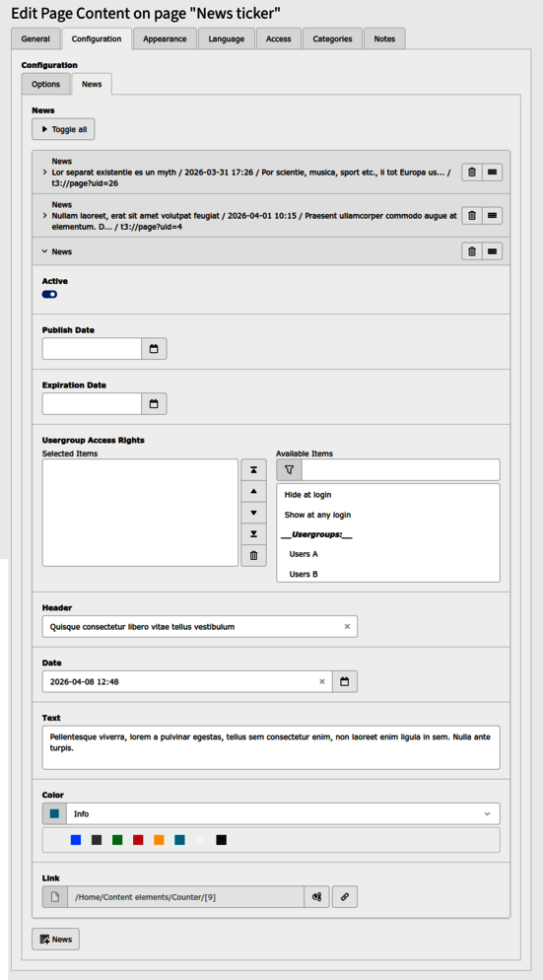
Task: Open calendar picker for Expiration Date
Action: click(x=154, y=404)
